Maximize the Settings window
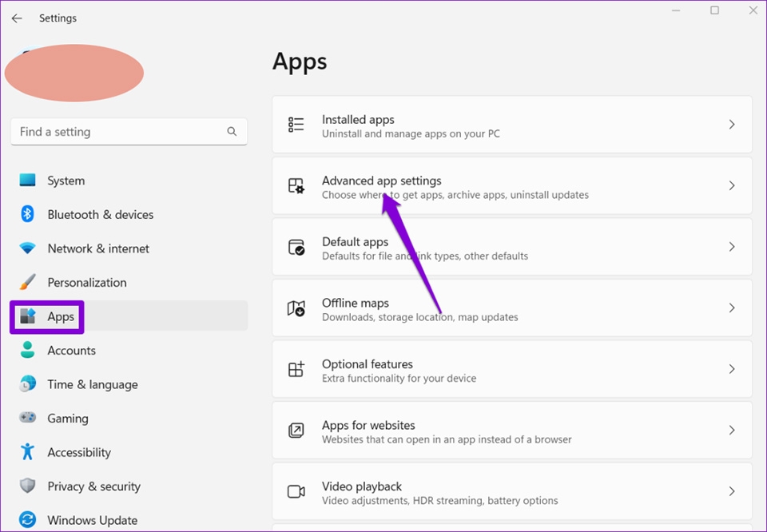767x532 pixels. pos(714,10)
